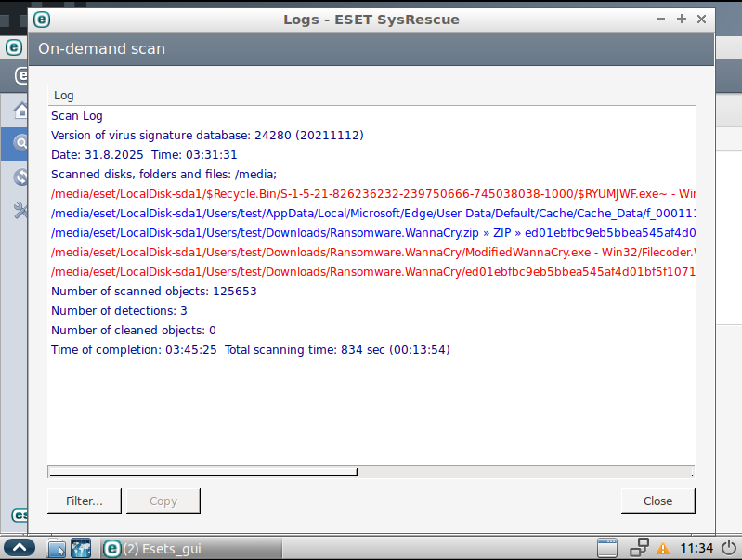Select the Edge Cache_Data log entry
The width and height of the screenshot is (742, 560).
click(373, 214)
